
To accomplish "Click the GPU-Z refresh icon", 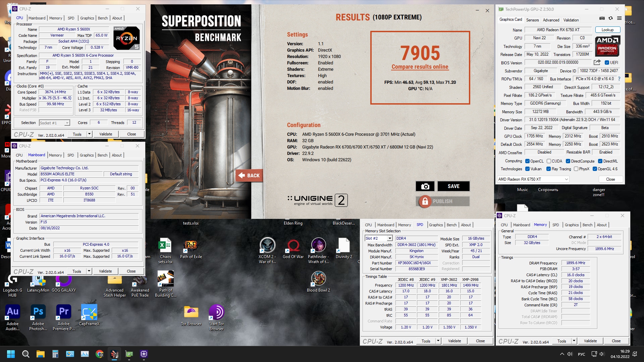I will click(x=610, y=18).
